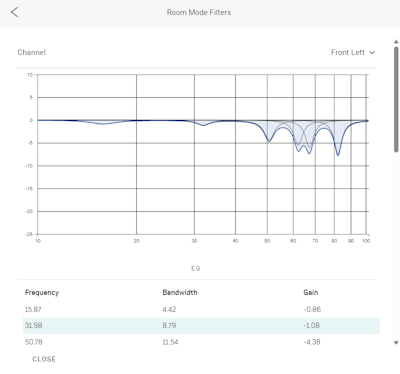Click the scrollbar down arrow
400x374 pixels.
396,342
